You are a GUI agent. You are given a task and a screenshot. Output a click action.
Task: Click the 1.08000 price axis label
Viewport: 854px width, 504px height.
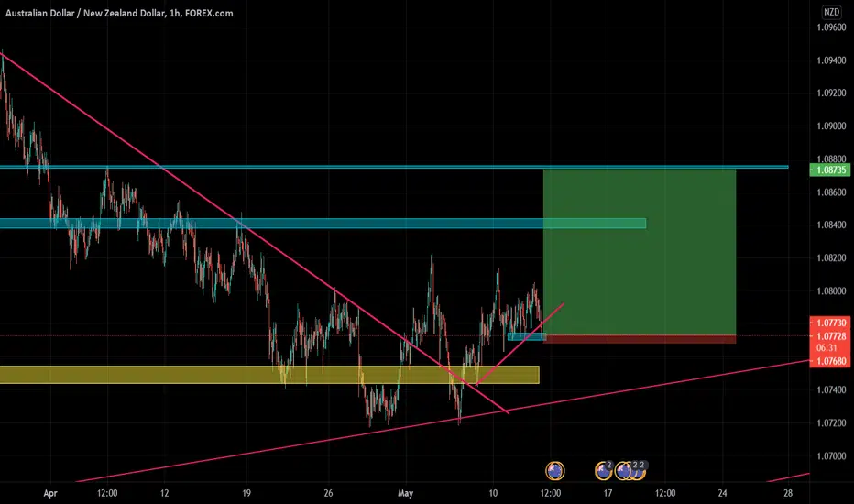click(x=831, y=290)
